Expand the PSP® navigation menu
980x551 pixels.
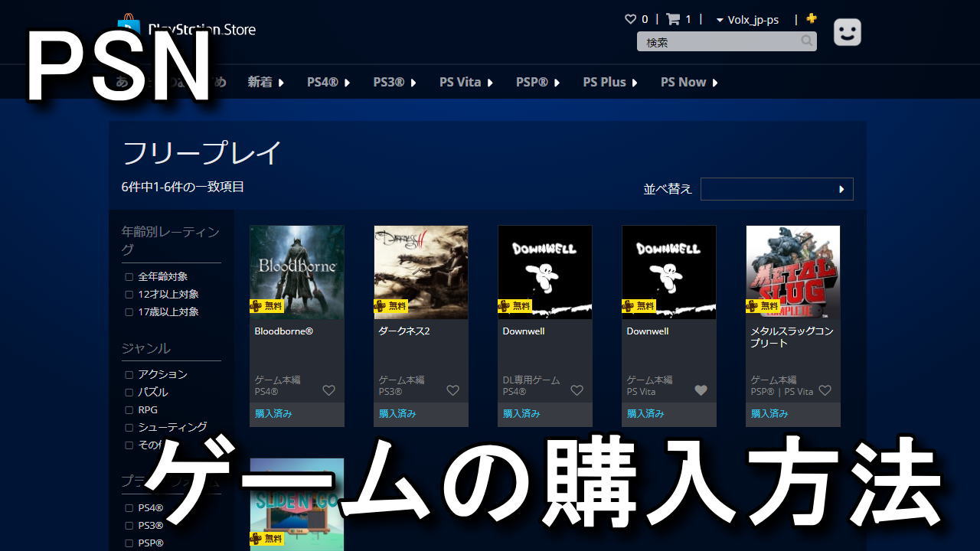(538, 82)
